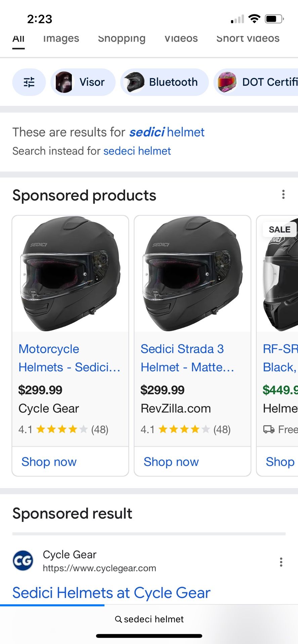Enable the DOT Certified filter chip
This screenshot has height=644, width=298.
[265, 82]
